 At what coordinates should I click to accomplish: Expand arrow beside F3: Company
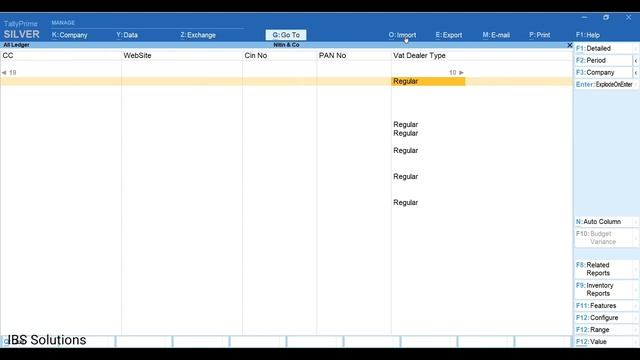click(636, 73)
